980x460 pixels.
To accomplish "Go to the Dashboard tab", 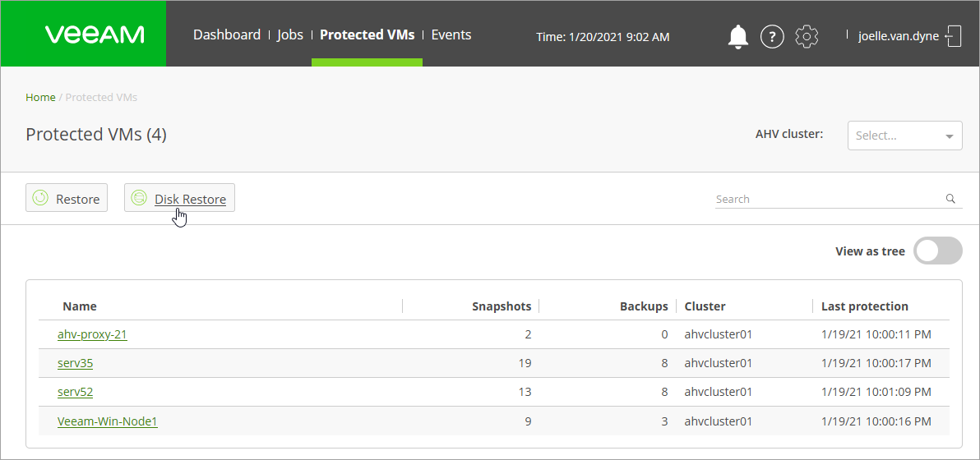I will (227, 35).
